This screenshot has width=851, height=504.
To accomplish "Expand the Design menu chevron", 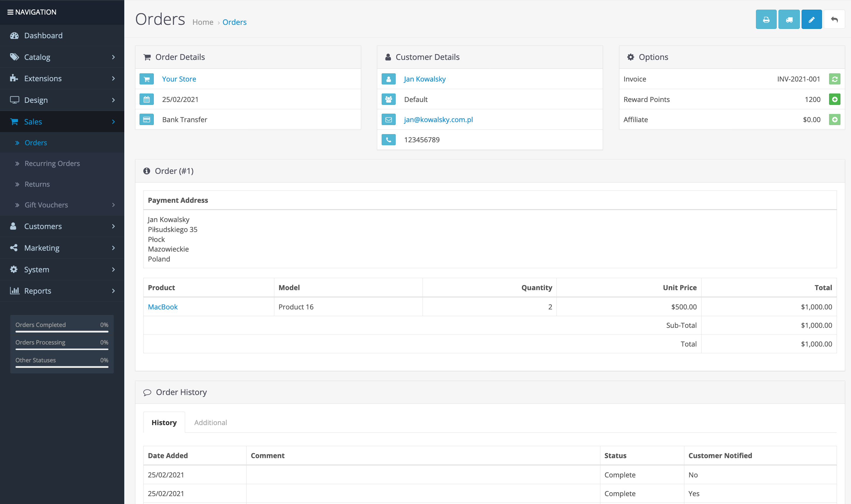I will click(x=113, y=100).
